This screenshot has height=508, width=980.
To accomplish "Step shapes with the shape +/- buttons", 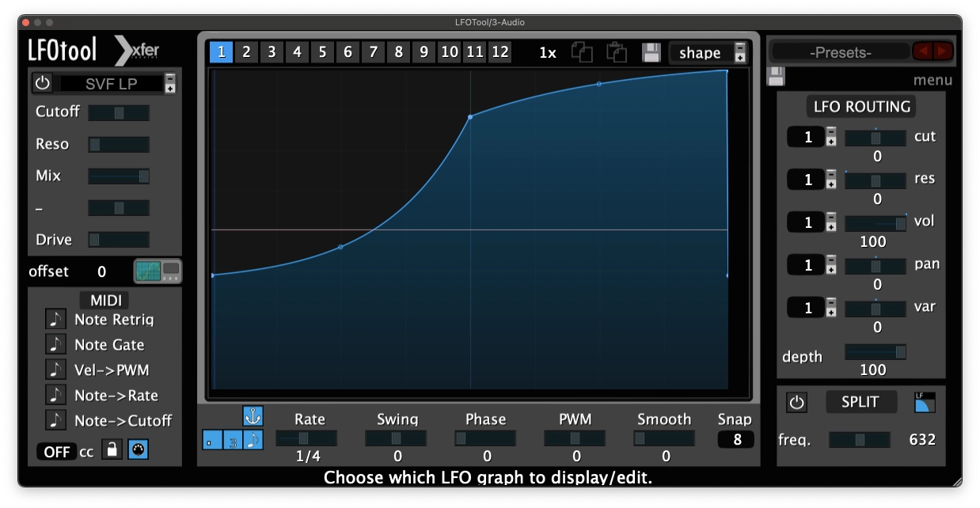I will tap(740, 52).
